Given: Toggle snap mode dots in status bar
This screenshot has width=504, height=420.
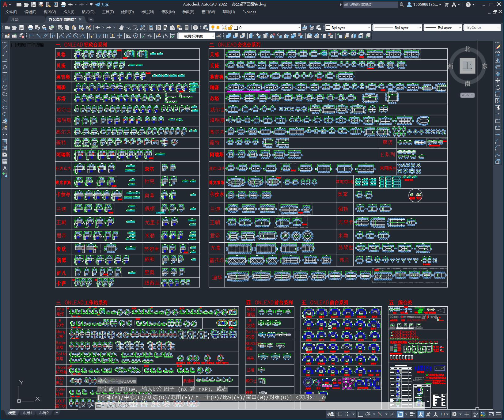Looking at the screenshot, I should (347, 414).
